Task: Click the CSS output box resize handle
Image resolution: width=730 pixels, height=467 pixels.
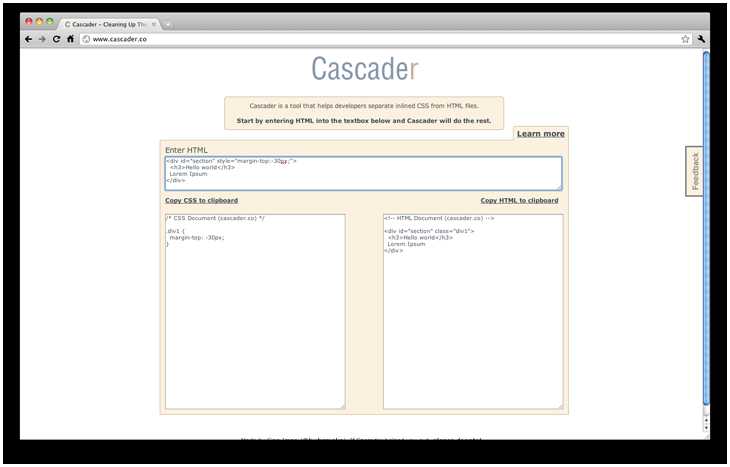Action: click(343, 406)
